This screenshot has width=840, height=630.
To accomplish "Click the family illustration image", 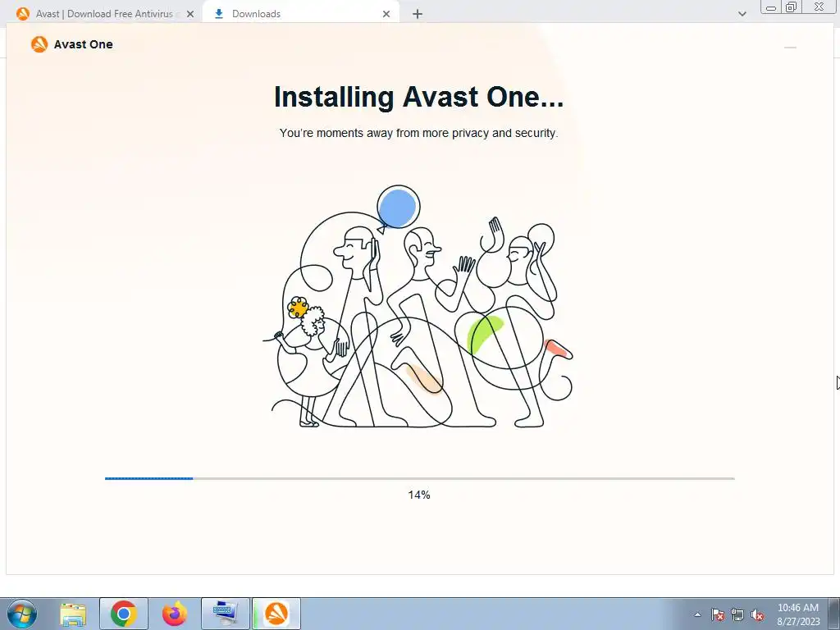I will coord(418,307).
